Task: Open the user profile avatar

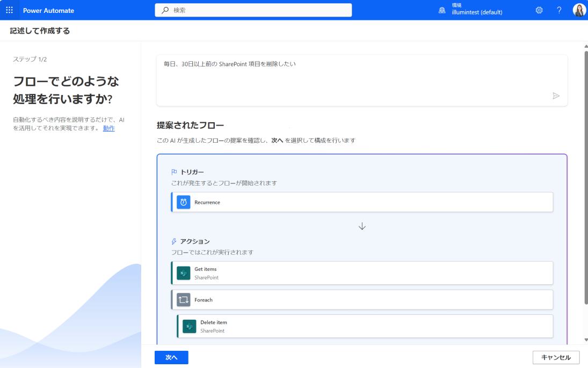Action: (x=579, y=10)
